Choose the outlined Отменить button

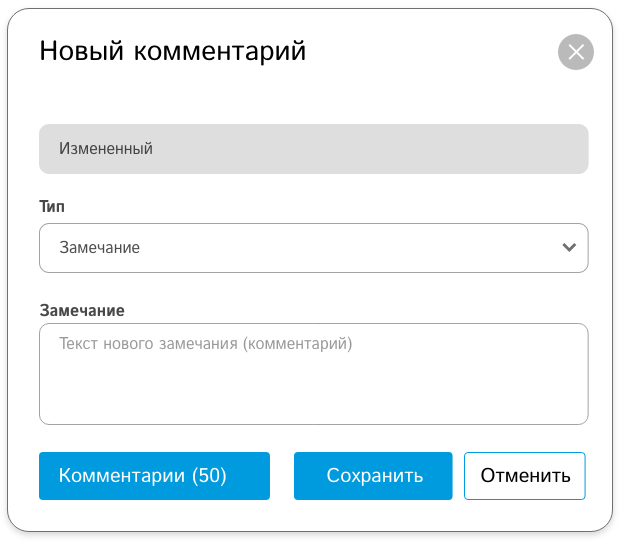click(x=525, y=476)
